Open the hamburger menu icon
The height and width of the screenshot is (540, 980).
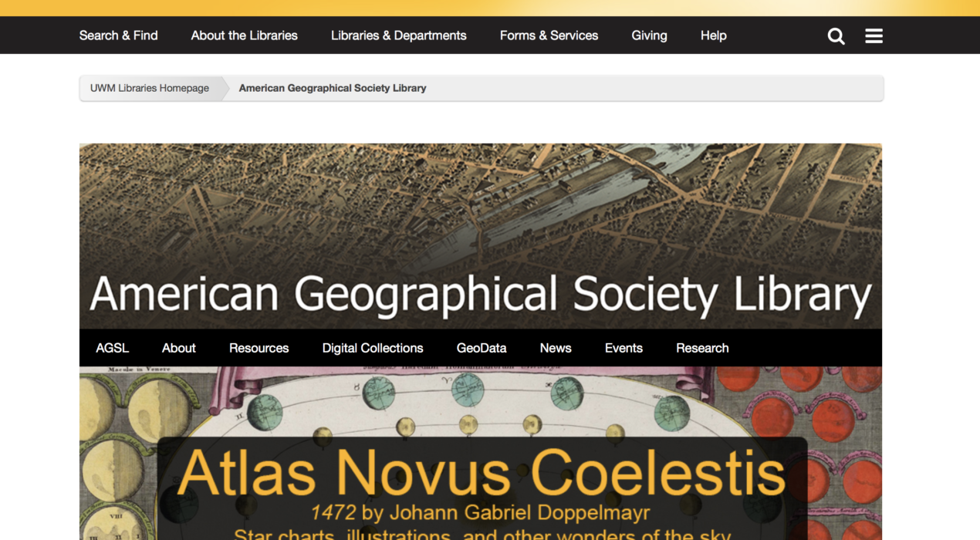tap(874, 36)
